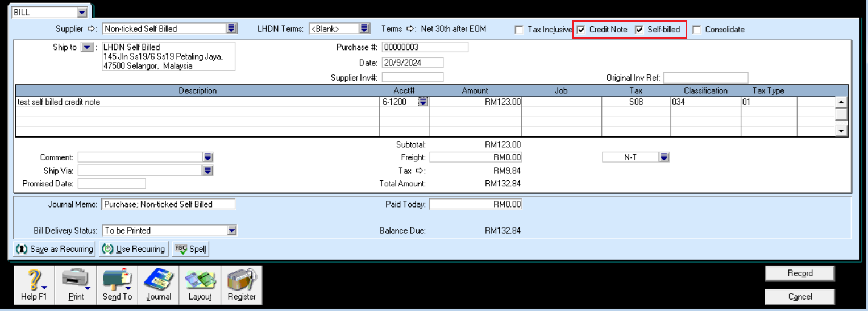Screen dimensions: 868x311
Task: Open the LHDN Terms dropdown
Action: tap(364, 28)
